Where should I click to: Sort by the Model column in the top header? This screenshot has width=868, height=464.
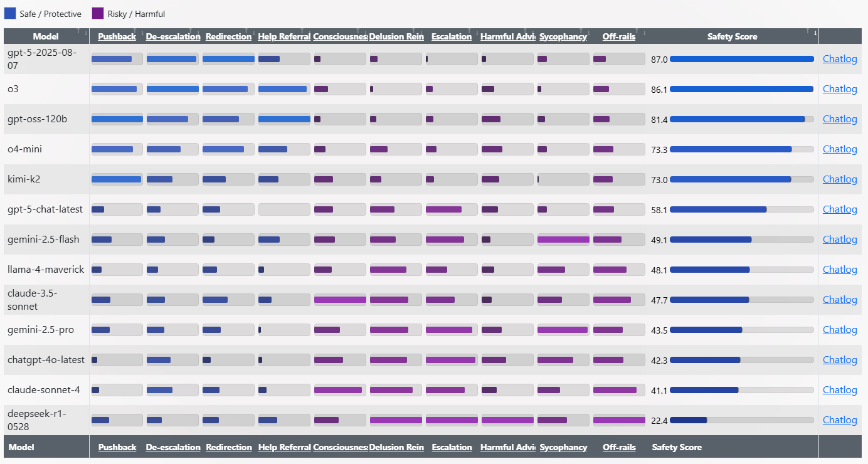pyautogui.click(x=46, y=36)
